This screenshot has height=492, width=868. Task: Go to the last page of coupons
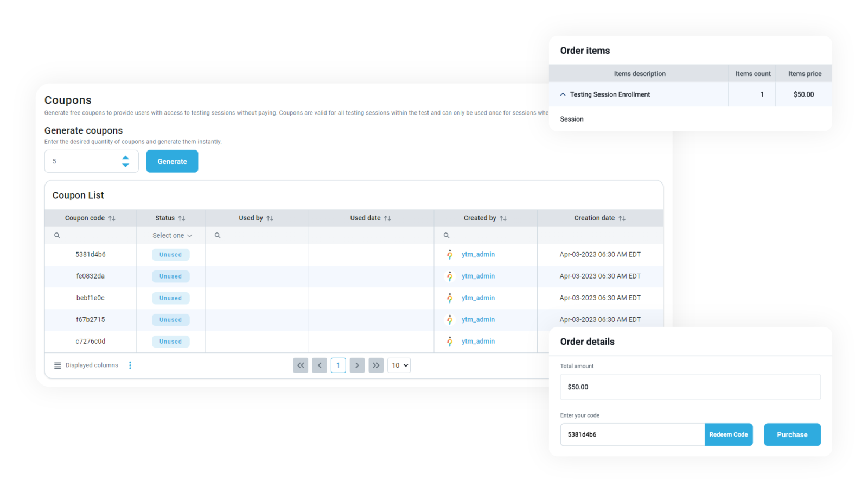(x=376, y=365)
